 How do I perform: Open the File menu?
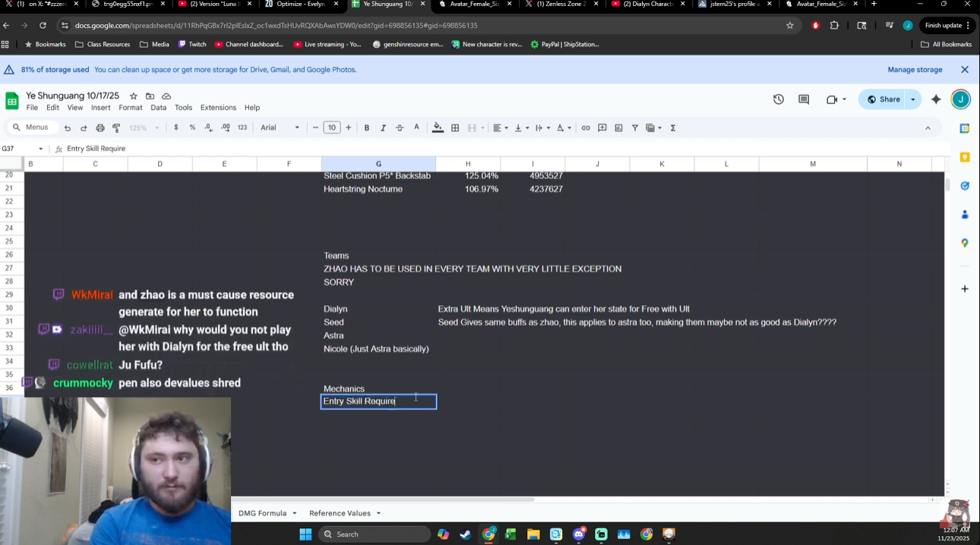32,108
